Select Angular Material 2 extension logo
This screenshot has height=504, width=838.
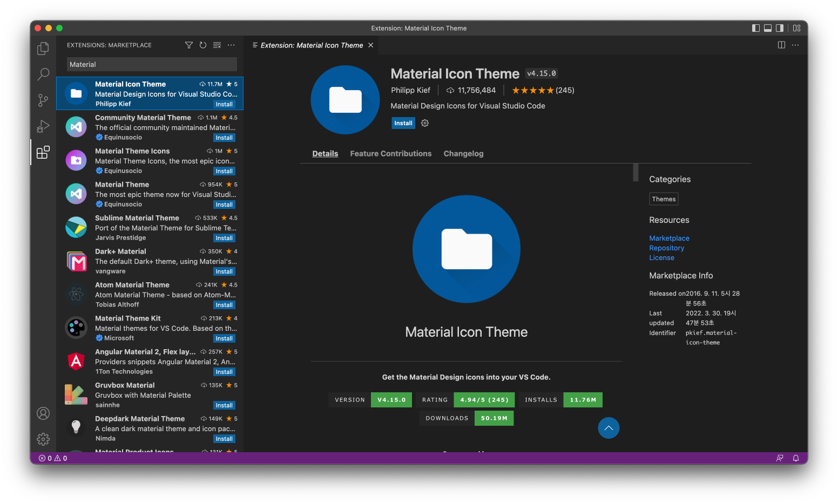[x=76, y=361]
